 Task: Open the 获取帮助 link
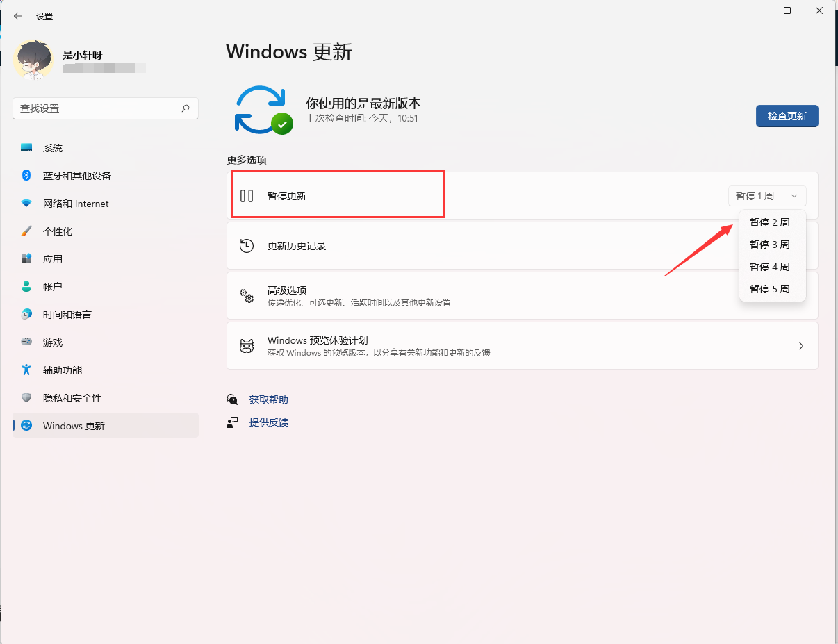[x=268, y=399]
